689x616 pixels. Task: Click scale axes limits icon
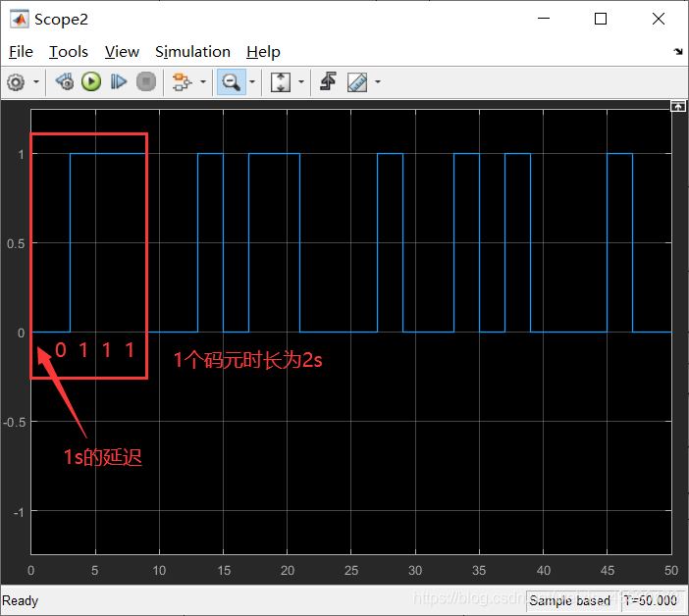(281, 82)
